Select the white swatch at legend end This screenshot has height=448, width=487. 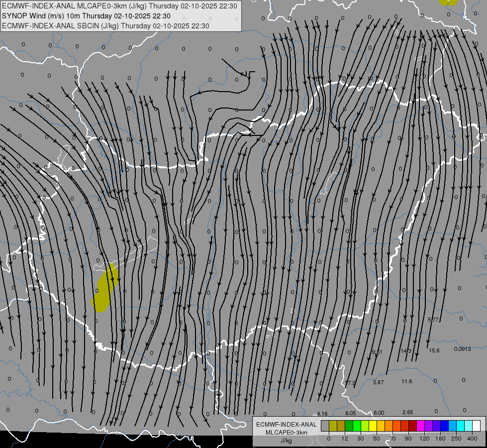[x=476, y=426]
